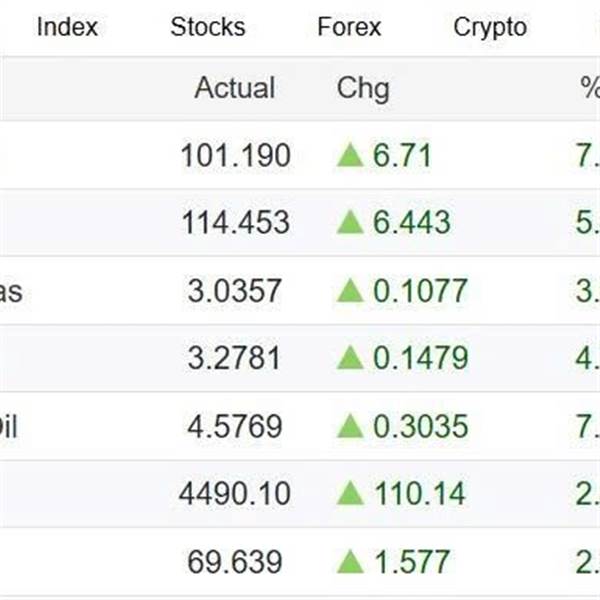This screenshot has width=600, height=600.
Task: Sort by the Chg column header
Action: [x=363, y=88]
